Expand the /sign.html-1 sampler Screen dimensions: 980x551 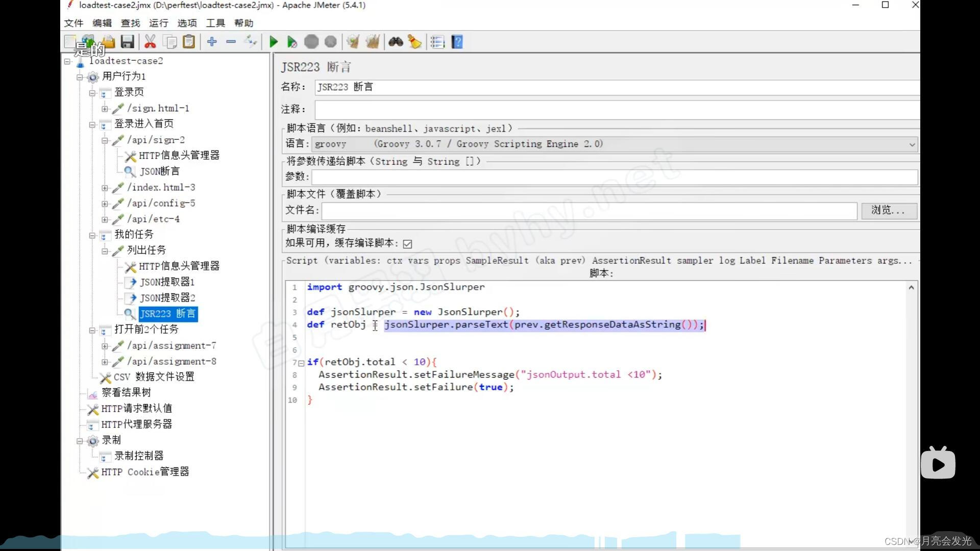[x=105, y=109]
